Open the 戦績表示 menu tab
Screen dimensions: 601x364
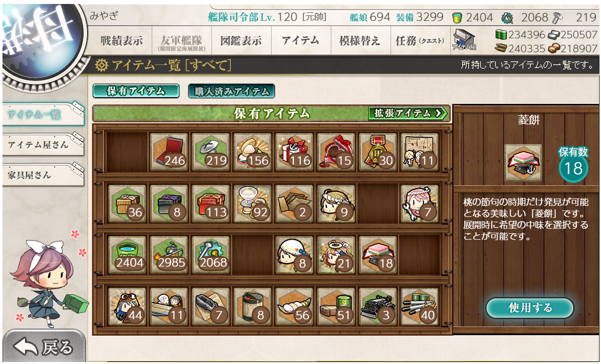coord(121,40)
